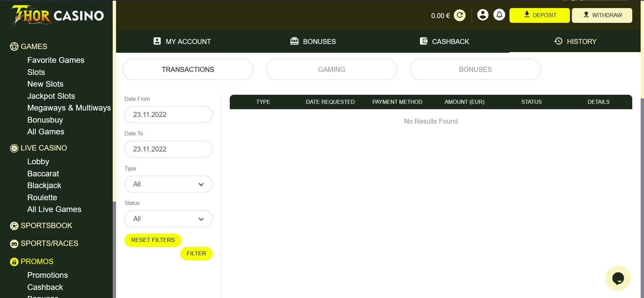
Task: Open the live chat bubble
Action: 618,278
